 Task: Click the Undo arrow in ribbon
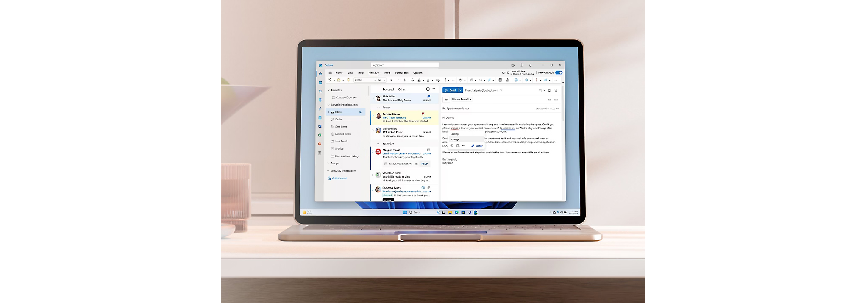[330, 80]
